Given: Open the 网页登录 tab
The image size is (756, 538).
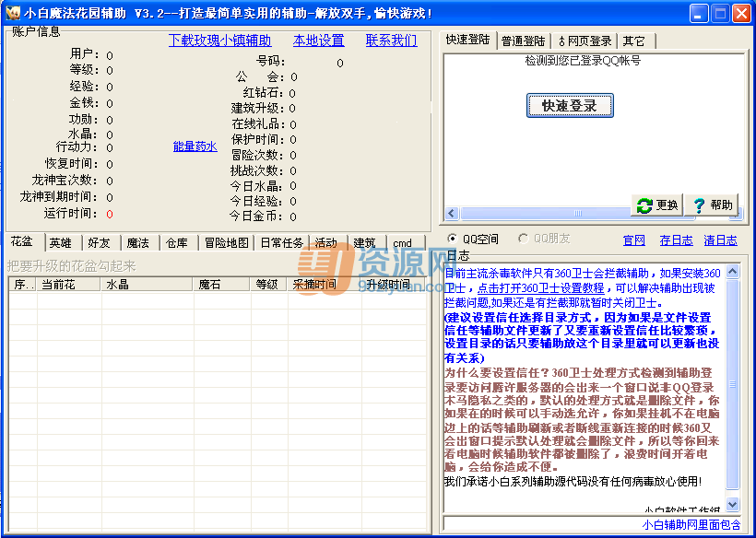Looking at the screenshot, I should [585, 41].
